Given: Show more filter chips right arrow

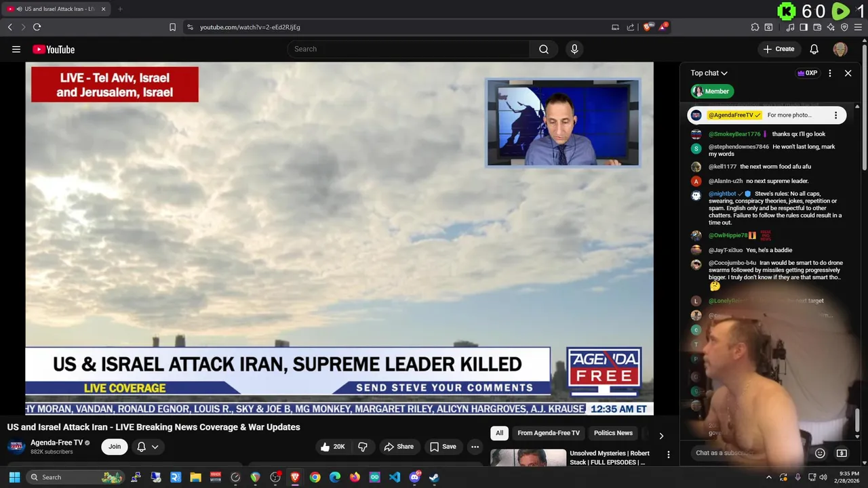Looking at the screenshot, I should click(661, 436).
